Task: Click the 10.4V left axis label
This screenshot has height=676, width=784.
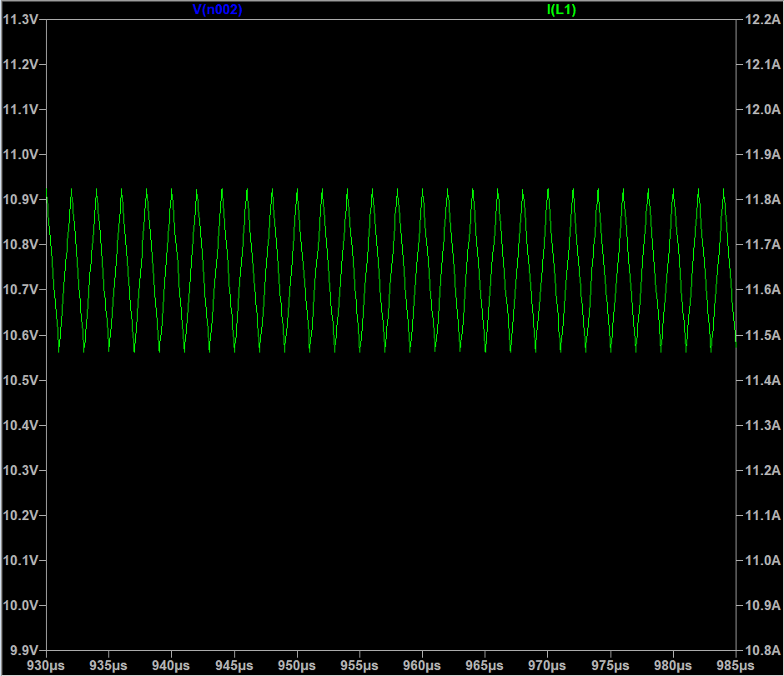Action: pos(21,425)
